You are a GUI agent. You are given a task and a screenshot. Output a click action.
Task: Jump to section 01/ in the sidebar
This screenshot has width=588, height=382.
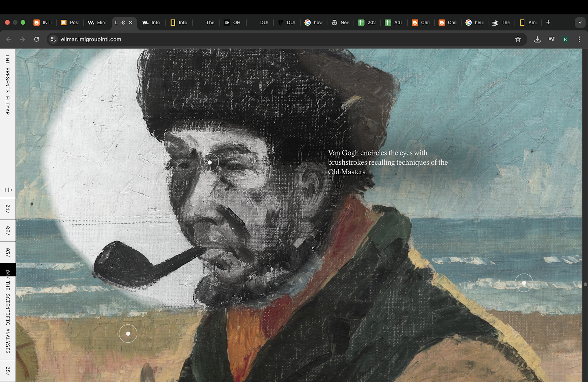point(8,209)
